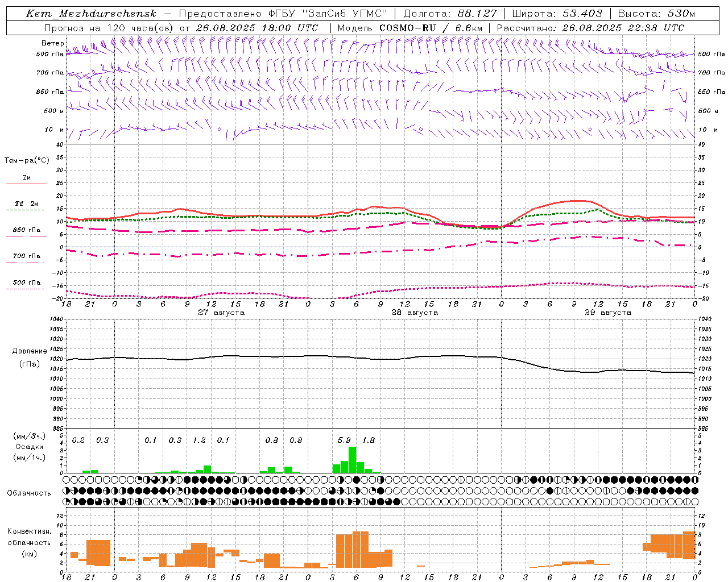Click the Kem_Mezhdurechensk station title

point(91,14)
